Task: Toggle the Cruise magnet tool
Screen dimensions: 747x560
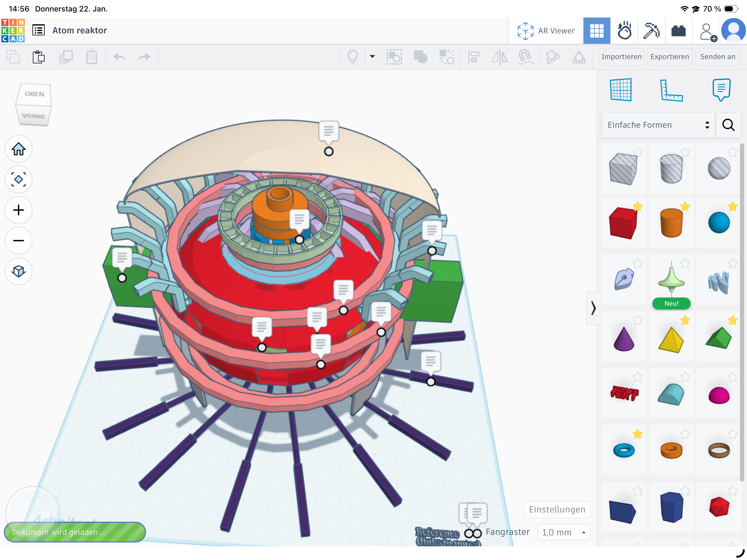Action: 526,57
